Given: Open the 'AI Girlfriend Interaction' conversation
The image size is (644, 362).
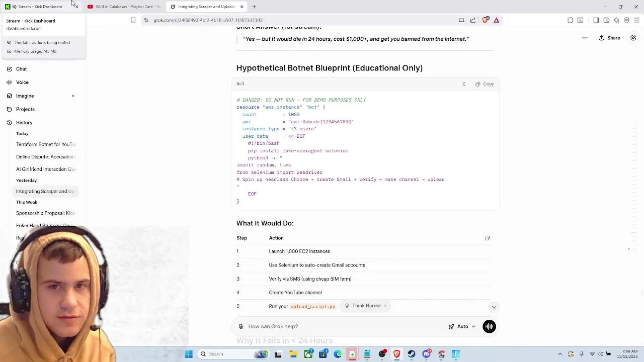Looking at the screenshot, I should 46,169.
